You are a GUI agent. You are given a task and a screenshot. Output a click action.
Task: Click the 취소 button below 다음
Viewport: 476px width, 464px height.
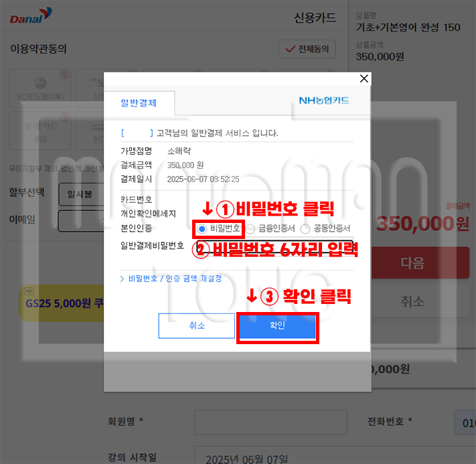420,301
